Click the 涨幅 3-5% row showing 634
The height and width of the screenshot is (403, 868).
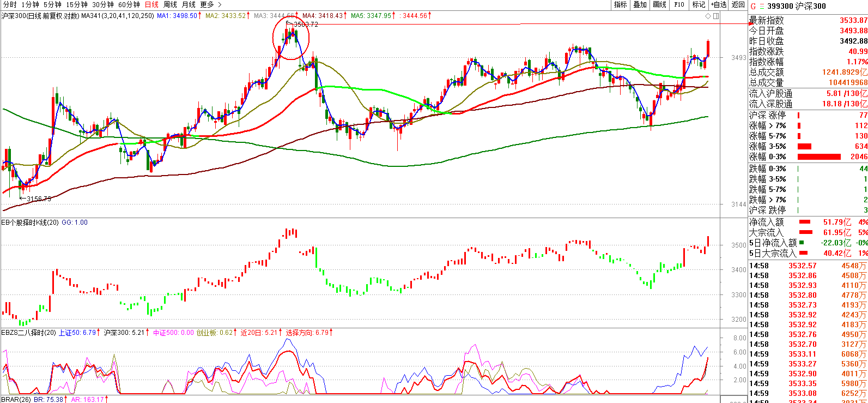pyautogui.click(x=808, y=147)
